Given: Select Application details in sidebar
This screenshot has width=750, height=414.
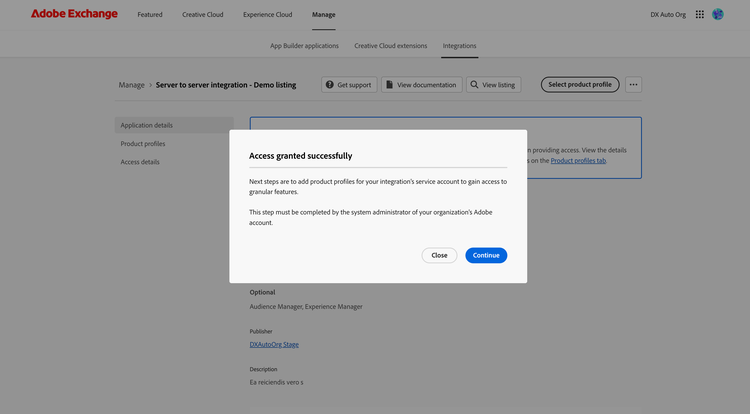Looking at the screenshot, I should [x=174, y=125].
